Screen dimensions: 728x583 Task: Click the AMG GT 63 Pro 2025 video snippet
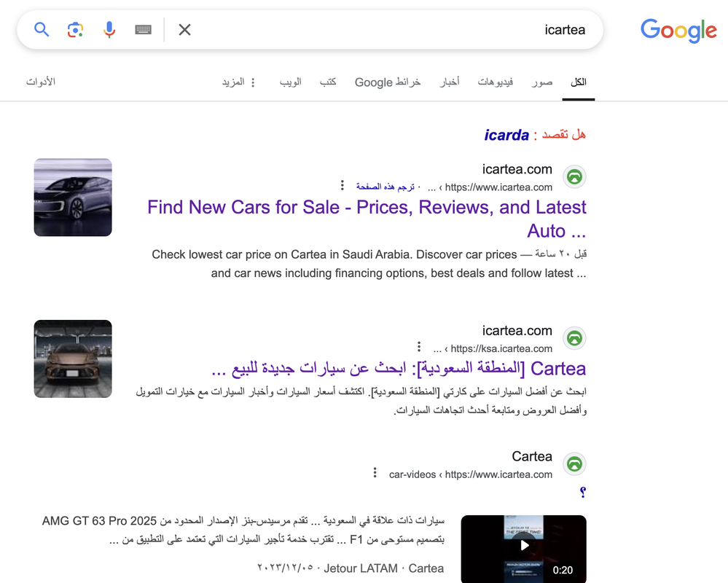pyautogui.click(x=243, y=530)
